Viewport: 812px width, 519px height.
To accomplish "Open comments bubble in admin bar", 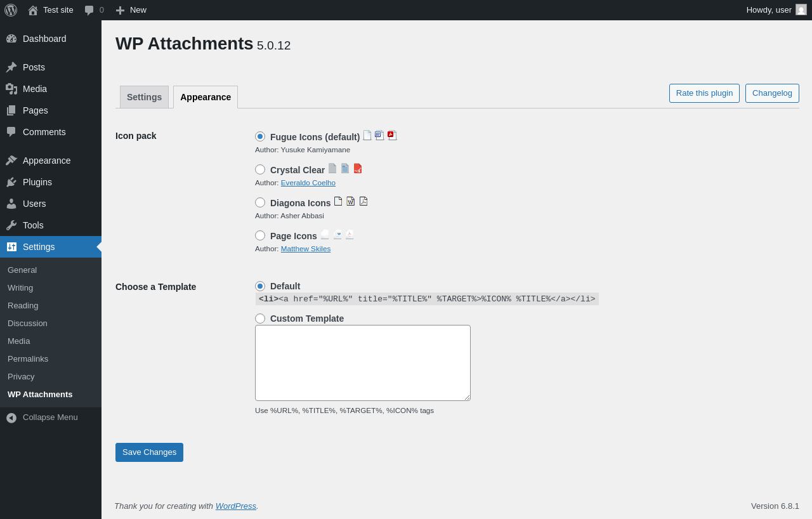I will 89,10.
